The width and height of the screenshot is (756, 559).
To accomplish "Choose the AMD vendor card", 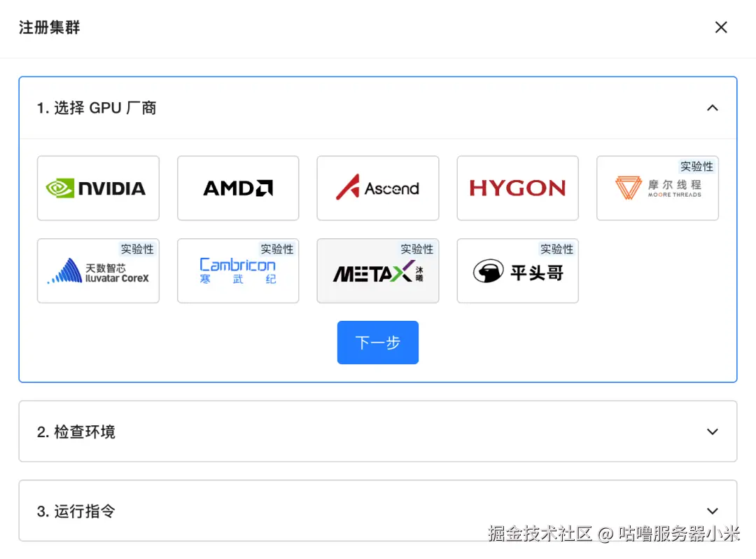I will point(238,188).
